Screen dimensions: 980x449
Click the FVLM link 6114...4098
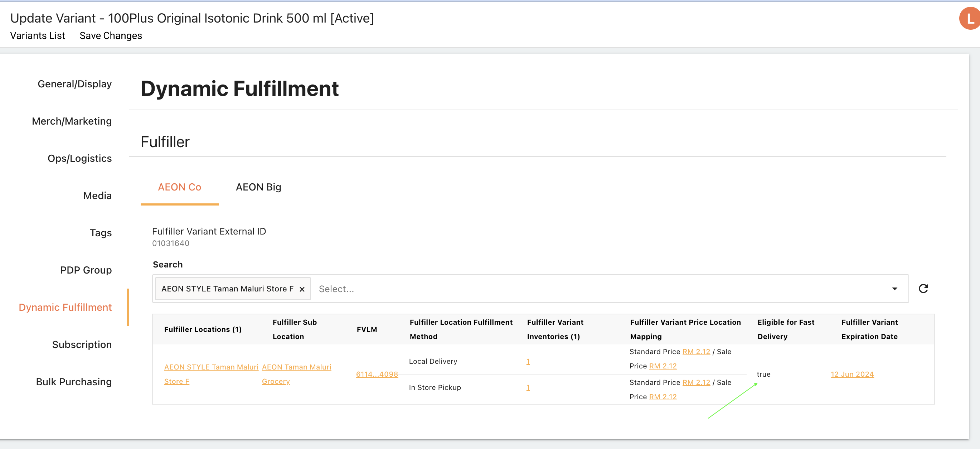[x=377, y=374]
